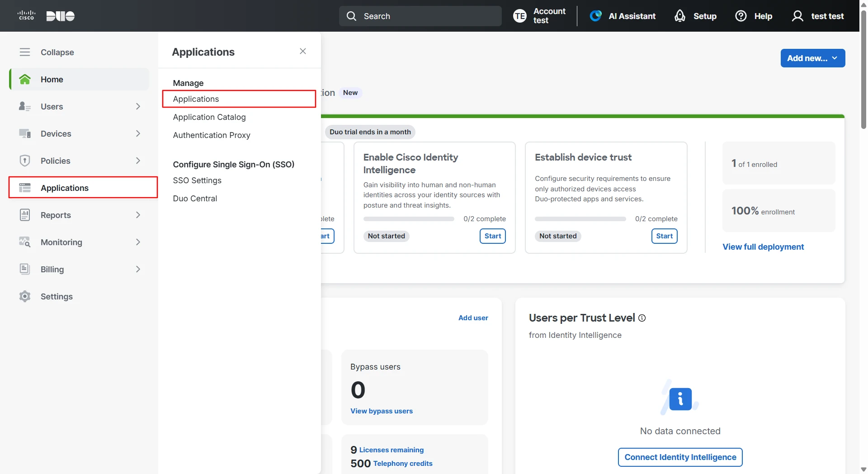The image size is (868, 474).
Task: Click the Bypass users count 0
Action: tap(358, 390)
